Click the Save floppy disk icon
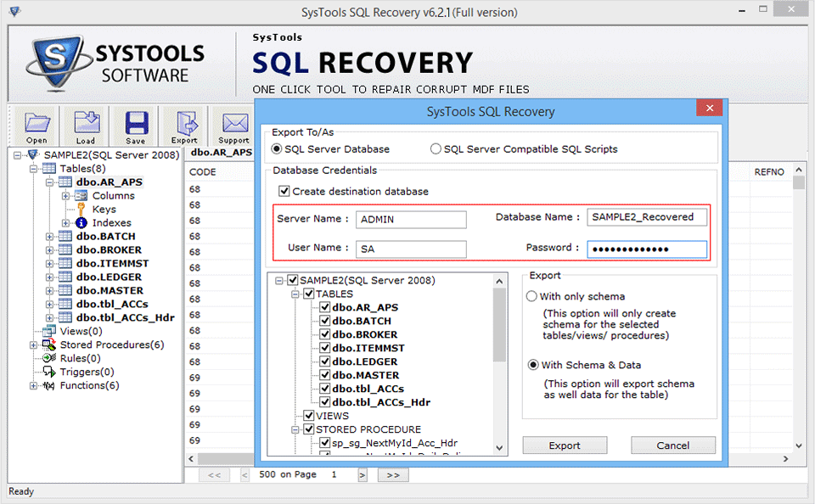Viewport: 815px width, 504px height. click(x=136, y=123)
